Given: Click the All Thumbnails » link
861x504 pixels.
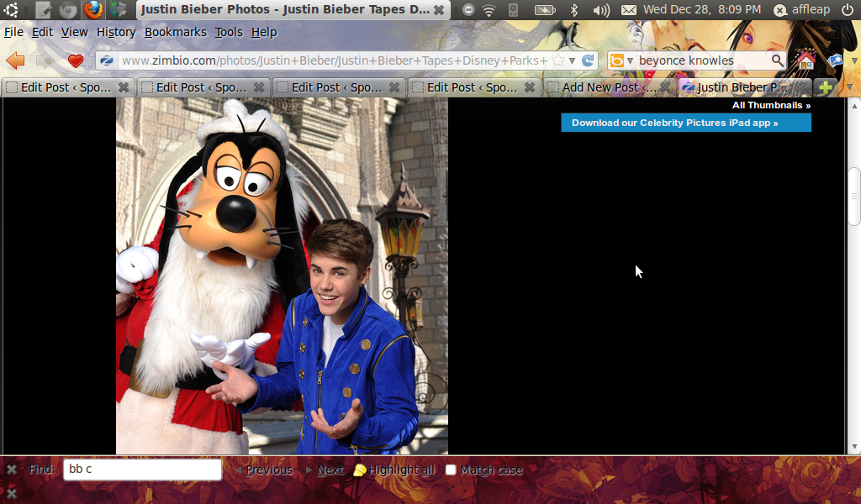Looking at the screenshot, I should (x=771, y=105).
